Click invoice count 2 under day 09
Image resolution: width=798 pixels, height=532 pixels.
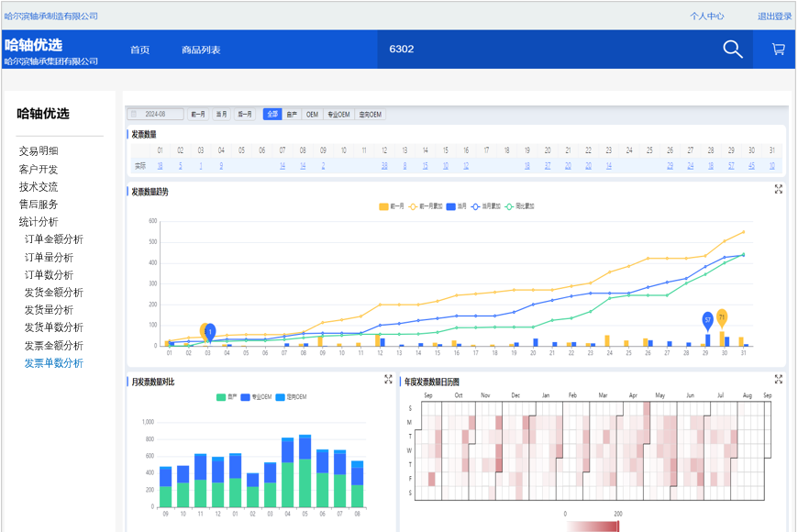(x=323, y=166)
